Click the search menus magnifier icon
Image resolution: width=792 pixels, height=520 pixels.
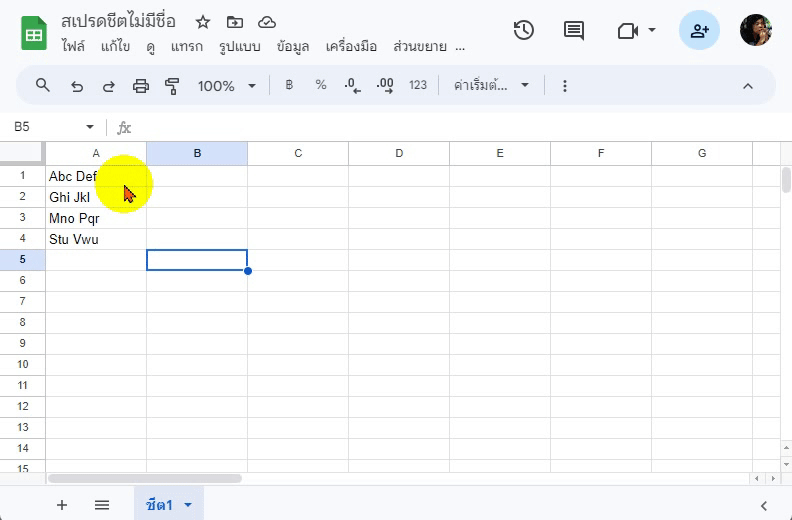43,86
